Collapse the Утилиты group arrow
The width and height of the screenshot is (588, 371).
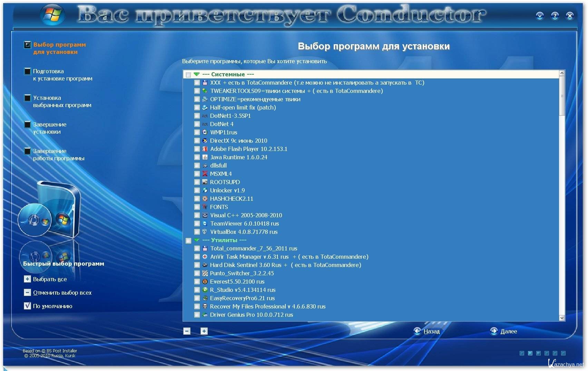[197, 240]
